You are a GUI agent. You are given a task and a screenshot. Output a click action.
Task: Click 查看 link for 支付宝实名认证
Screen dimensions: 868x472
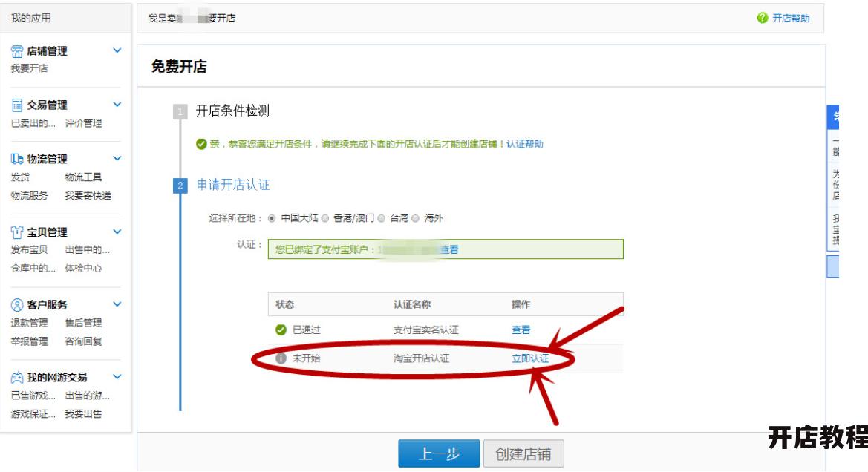tap(521, 330)
